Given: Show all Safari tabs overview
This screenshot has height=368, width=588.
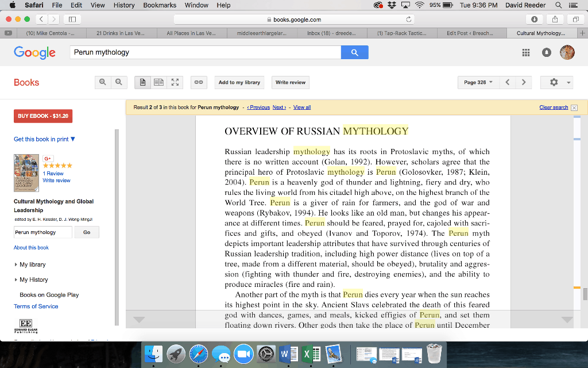Looking at the screenshot, I should click(575, 19).
